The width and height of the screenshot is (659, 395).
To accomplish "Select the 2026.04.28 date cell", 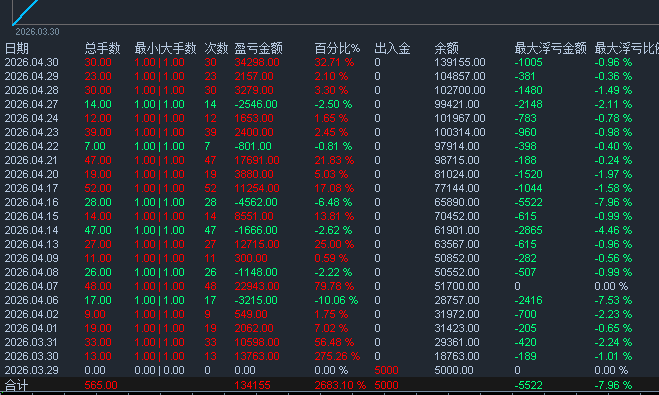I will click(x=32, y=90).
